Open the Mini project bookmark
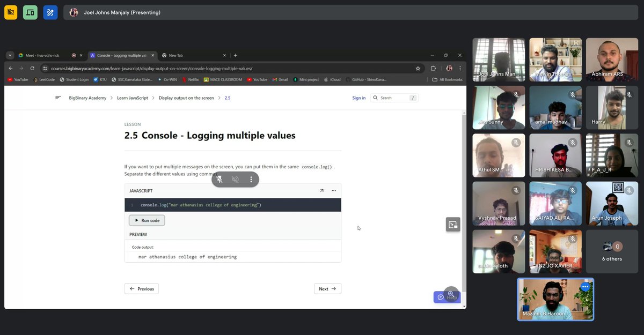Screen dimensions: 644x335 tap(306, 79)
